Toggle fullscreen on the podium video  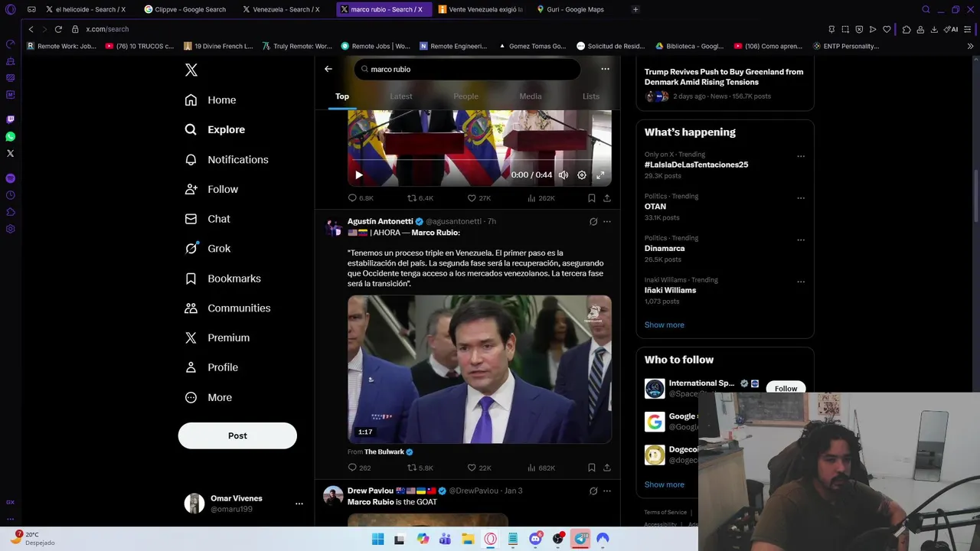tap(600, 175)
